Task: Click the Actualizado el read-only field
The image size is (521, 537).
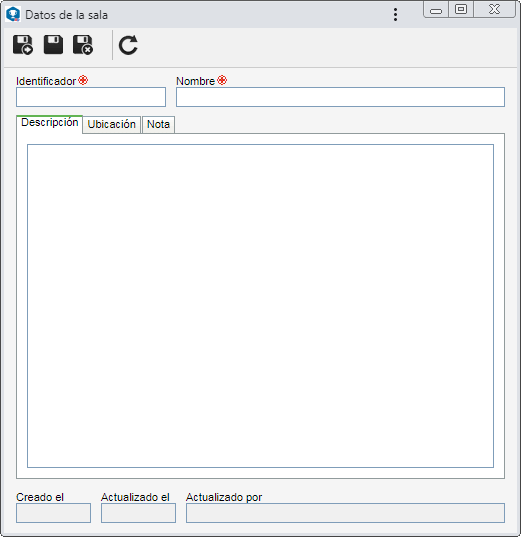Action: click(138, 513)
